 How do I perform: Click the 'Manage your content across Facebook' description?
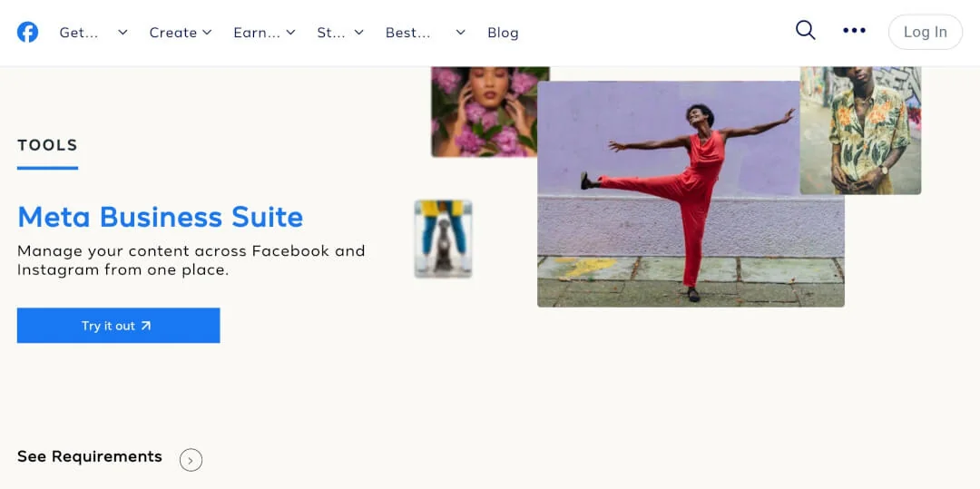click(191, 260)
